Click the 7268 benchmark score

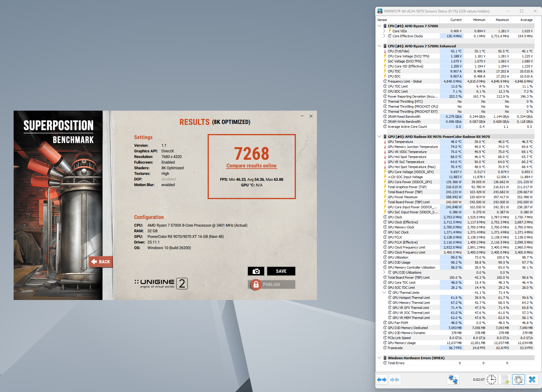(252, 154)
